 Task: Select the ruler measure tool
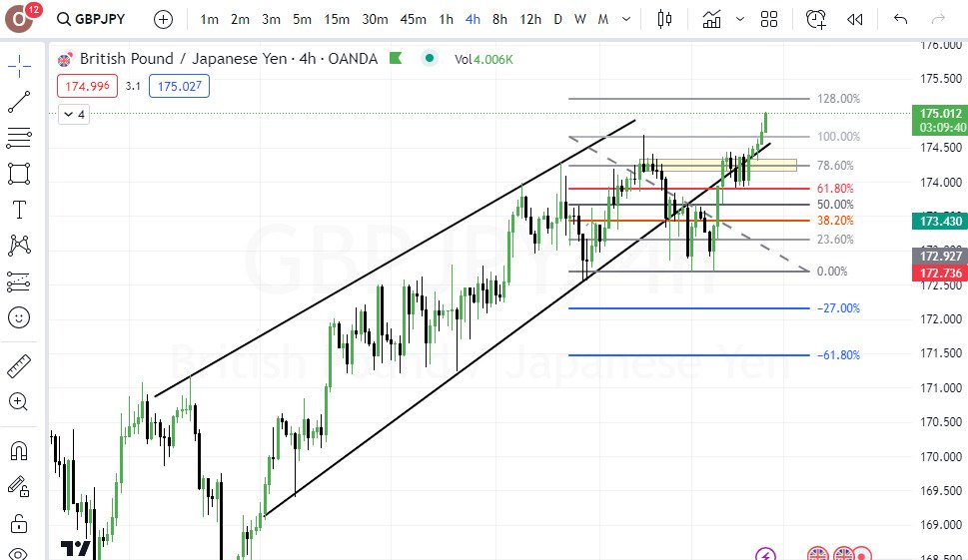tap(19, 365)
